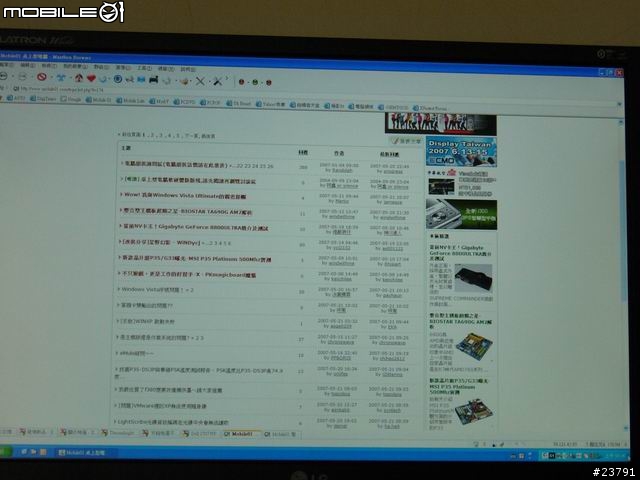This screenshot has height=480, width=640.
Task: Switch to the last Mobile01 tab on right
Action: click(280, 435)
